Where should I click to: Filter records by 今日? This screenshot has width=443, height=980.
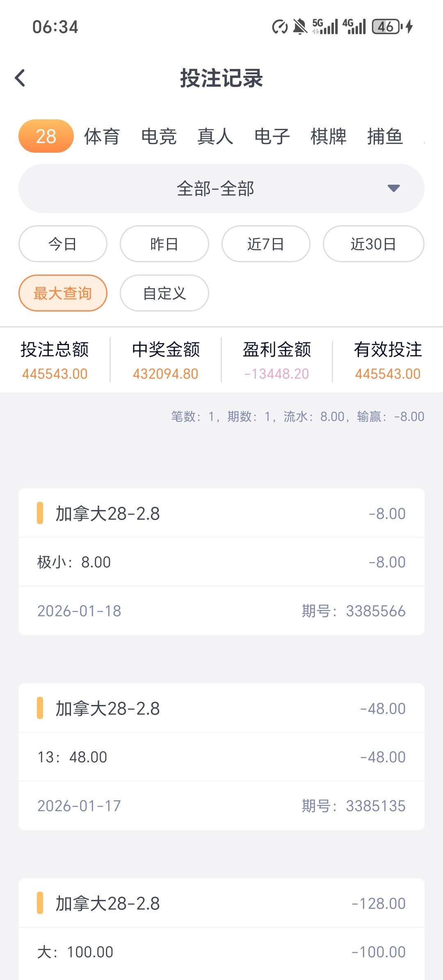click(x=63, y=244)
